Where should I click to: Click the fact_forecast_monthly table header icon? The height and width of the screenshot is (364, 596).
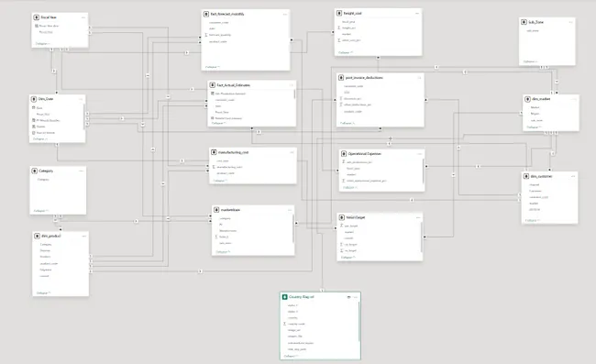tap(206, 14)
